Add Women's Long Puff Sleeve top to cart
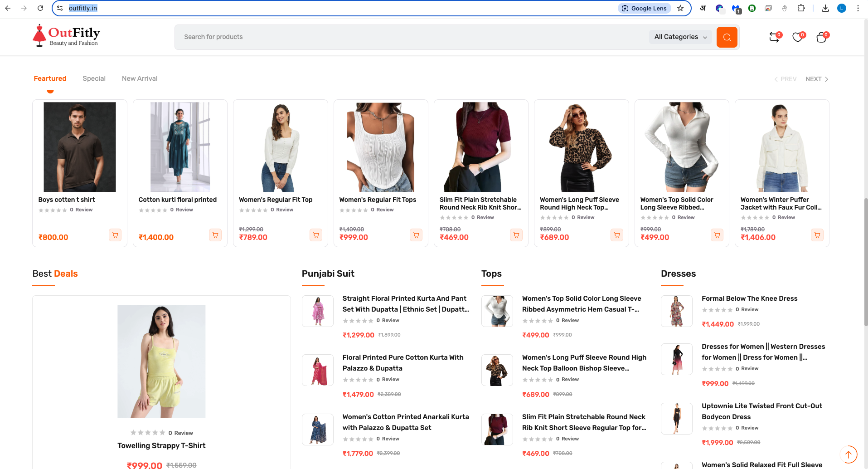Image resolution: width=868 pixels, height=469 pixels. [617, 235]
